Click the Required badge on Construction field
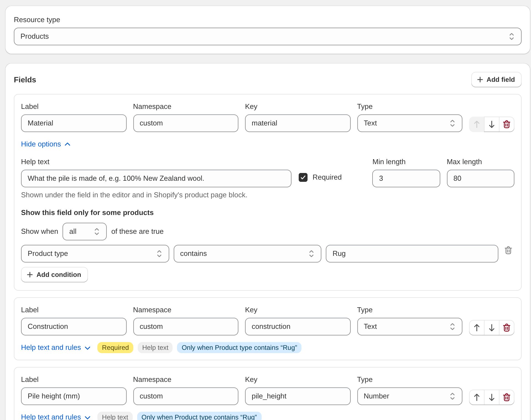Image resolution: width=531 pixels, height=420 pixels. tap(115, 348)
